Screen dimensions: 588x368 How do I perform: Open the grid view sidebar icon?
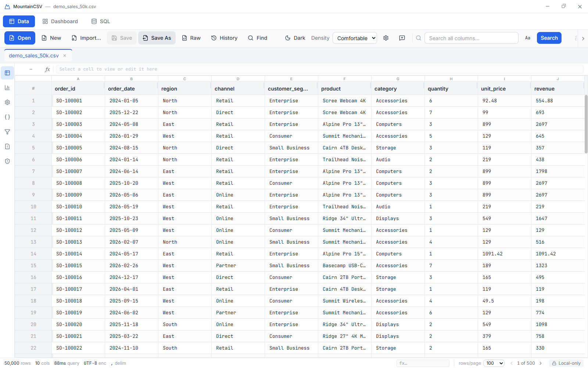(7, 73)
